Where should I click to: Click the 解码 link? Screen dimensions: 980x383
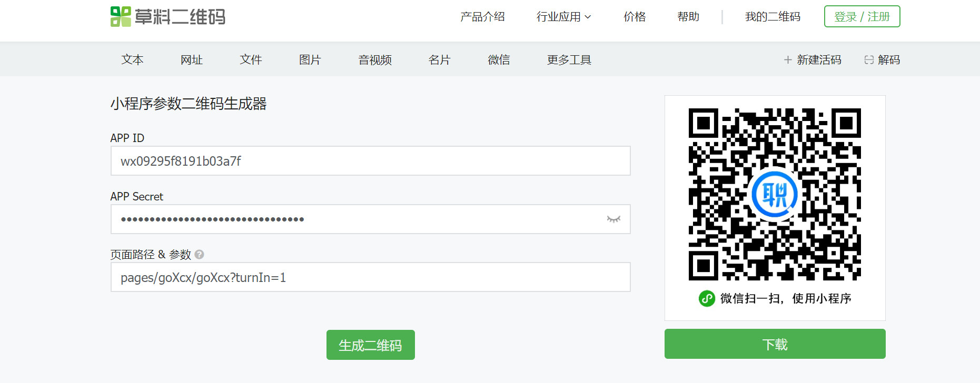point(889,60)
